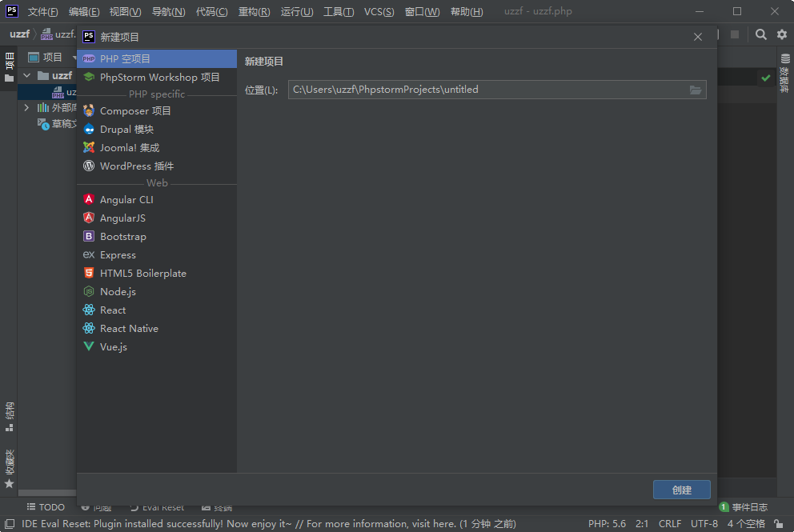Open the VCS(S) menu
This screenshot has height=532, width=794.
pyautogui.click(x=379, y=12)
